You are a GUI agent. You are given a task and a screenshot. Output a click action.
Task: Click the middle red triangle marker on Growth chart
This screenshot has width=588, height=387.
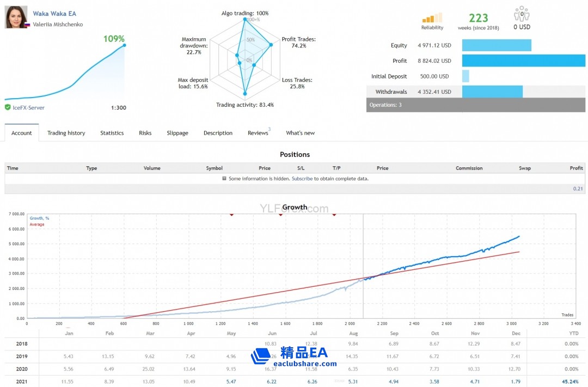281,215
